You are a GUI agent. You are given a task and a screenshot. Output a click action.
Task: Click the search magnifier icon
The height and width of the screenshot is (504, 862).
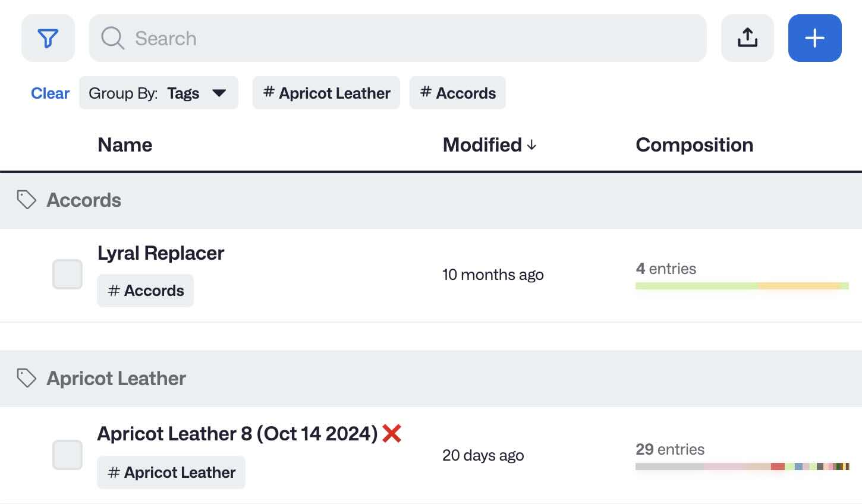click(111, 38)
